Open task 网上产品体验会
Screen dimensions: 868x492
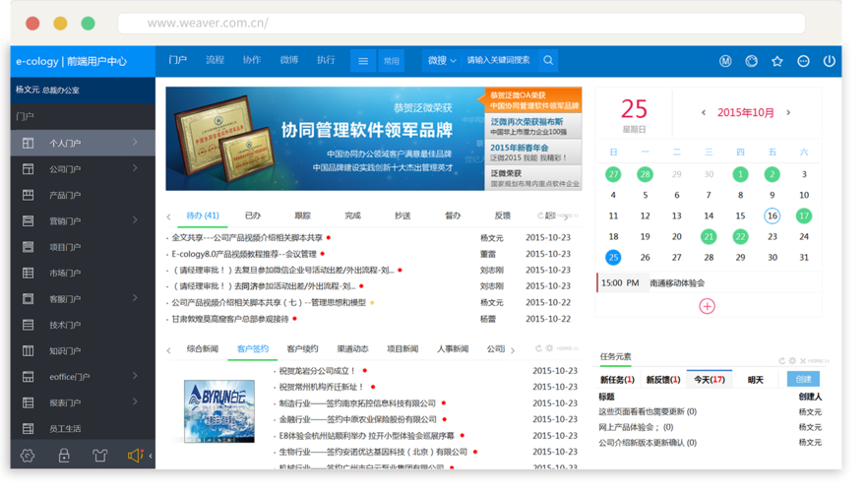pyautogui.click(x=636, y=427)
